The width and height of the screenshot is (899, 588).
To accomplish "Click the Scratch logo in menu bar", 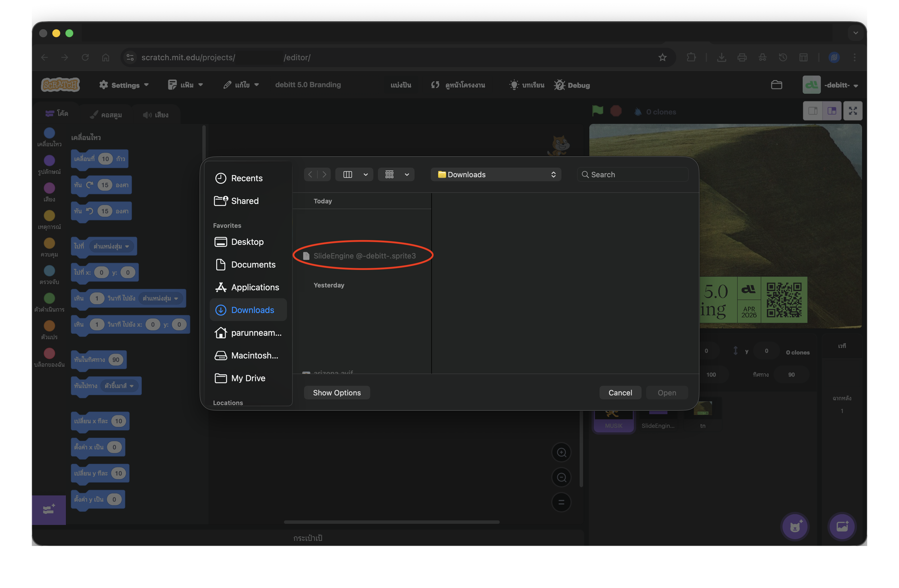I will click(61, 85).
